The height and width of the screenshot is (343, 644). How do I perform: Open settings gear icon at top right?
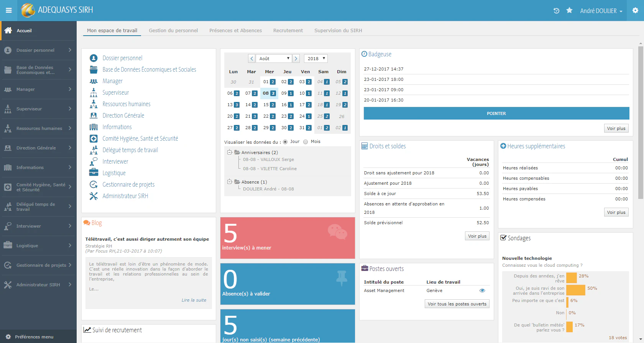click(x=635, y=10)
